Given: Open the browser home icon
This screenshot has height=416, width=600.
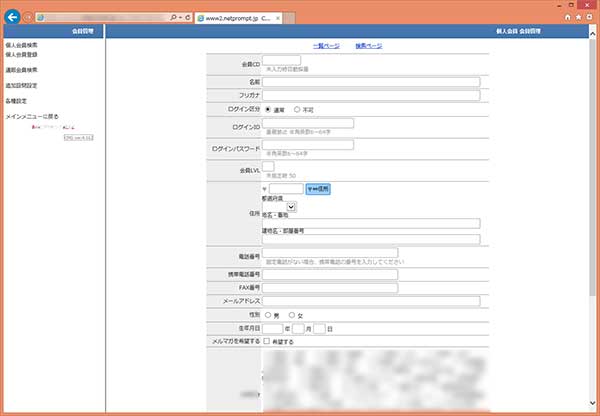Looking at the screenshot, I should [569, 18].
